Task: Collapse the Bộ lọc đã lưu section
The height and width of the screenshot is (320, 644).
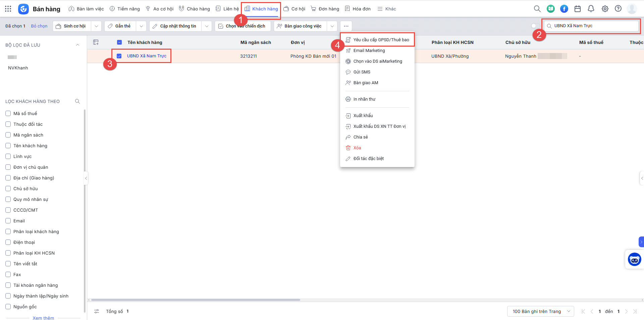Action: click(77, 45)
